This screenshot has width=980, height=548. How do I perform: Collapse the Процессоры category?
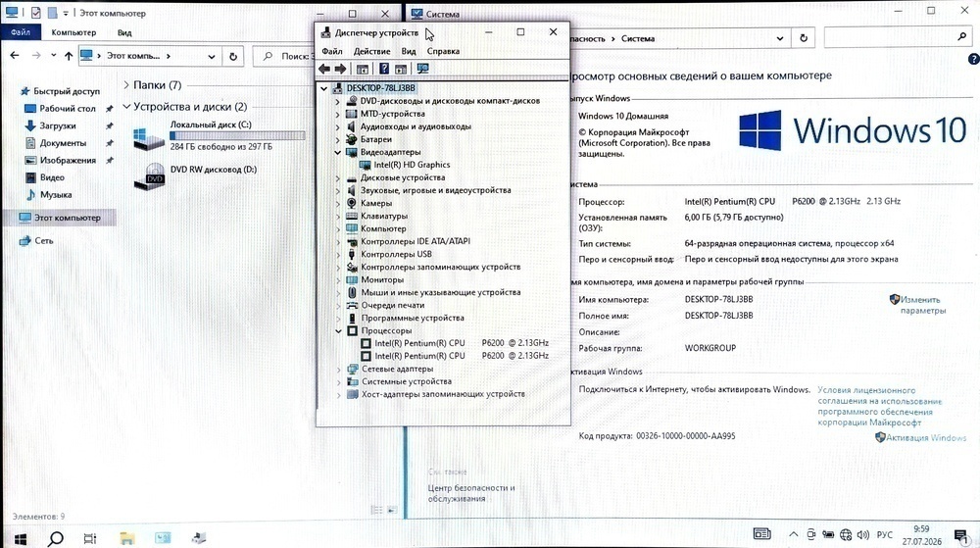coord(338,331)
